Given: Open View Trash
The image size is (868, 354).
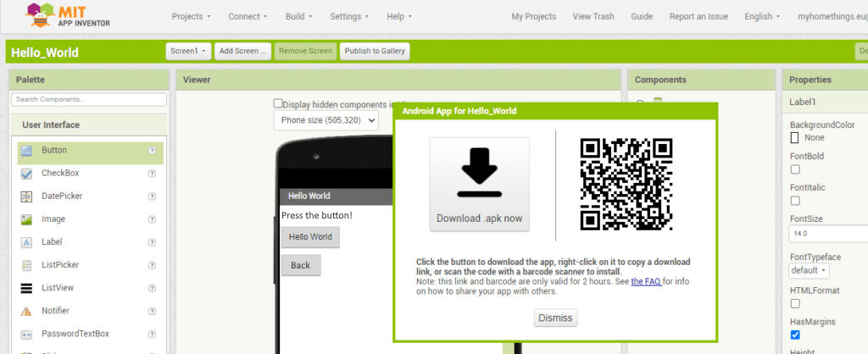Looking at the screenshot, I should tap(593, 17).
